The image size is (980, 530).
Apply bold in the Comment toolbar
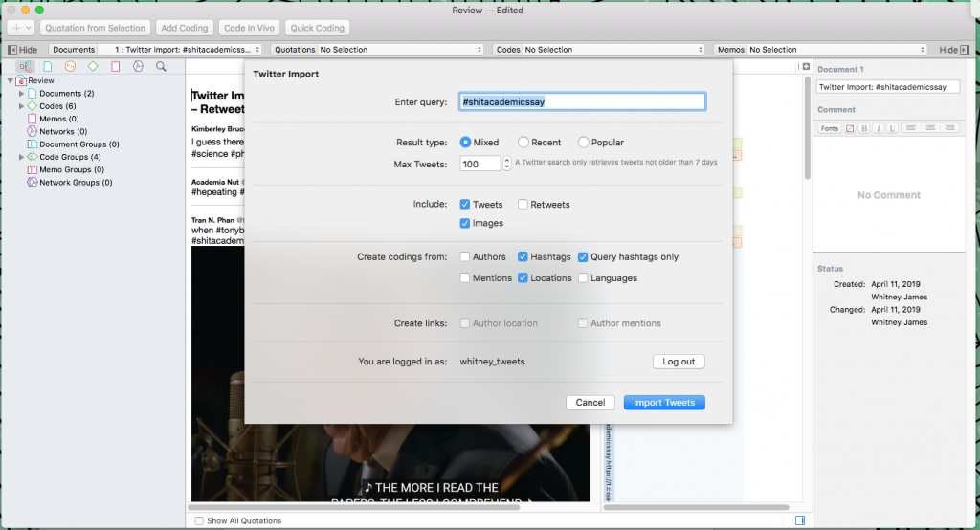coord(864,128)
